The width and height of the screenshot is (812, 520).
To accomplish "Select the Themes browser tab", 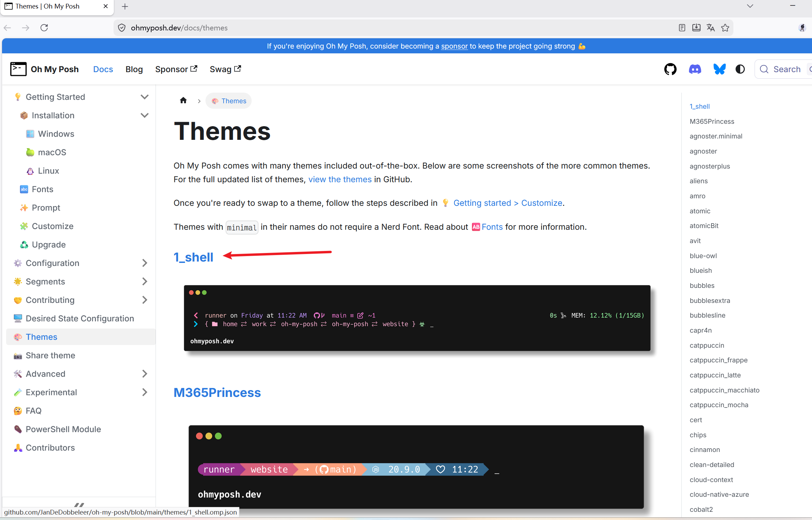I will tap(56, 6).
